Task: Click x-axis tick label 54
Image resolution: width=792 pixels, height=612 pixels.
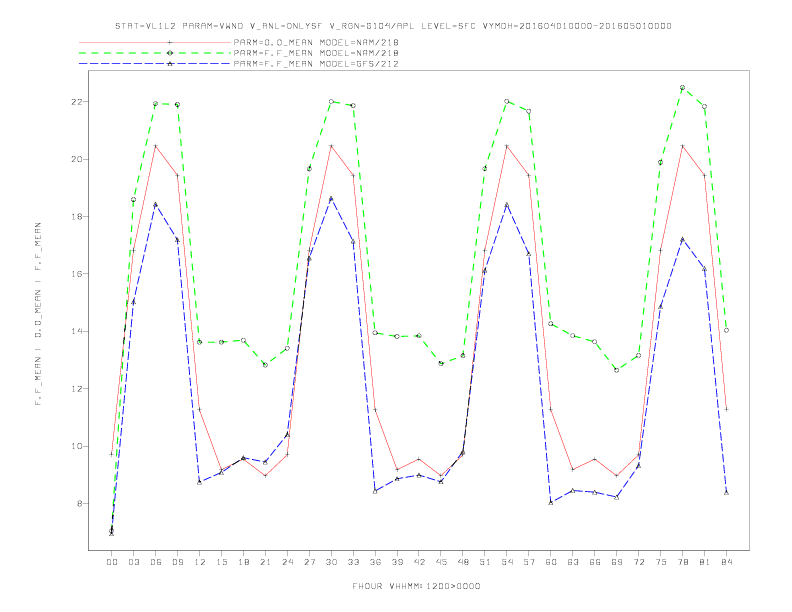Action: click(x=507, y=562)
